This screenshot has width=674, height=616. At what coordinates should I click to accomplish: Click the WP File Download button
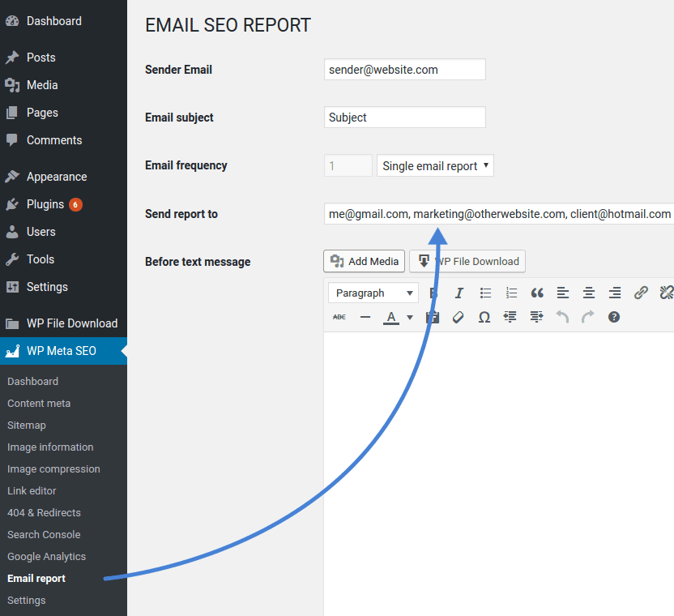point(467,261)
